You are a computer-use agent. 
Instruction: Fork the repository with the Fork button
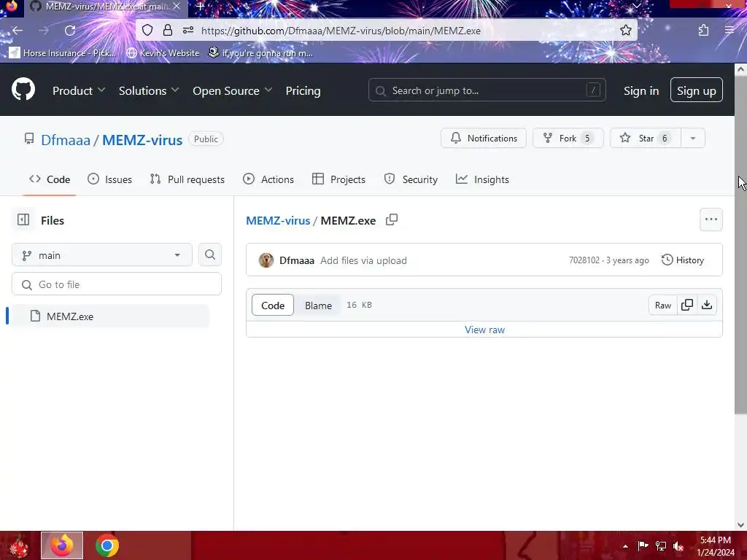[568, 138]
